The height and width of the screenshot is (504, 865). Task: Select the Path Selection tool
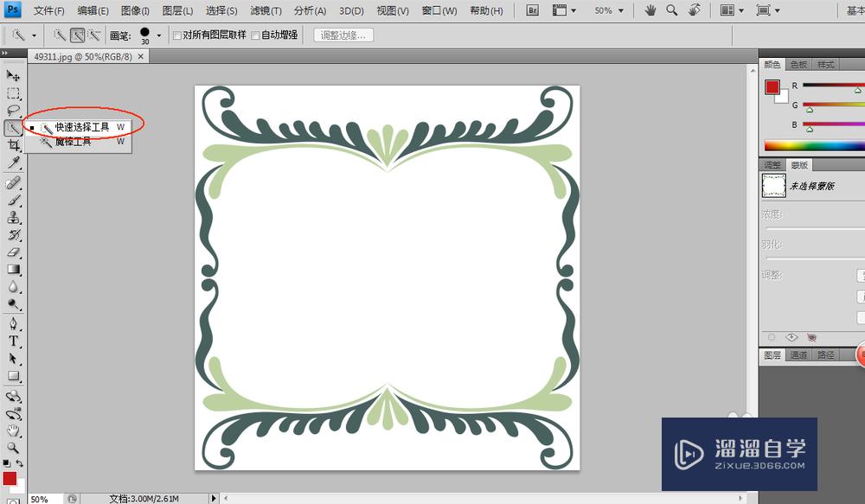pos(13,359)
